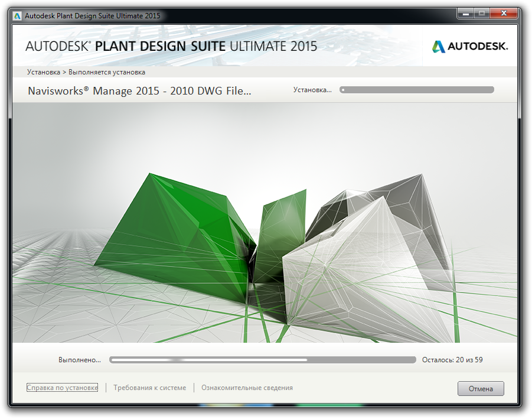Click the overall Выполнено progress bar
532x419 pixels.
pos(262,359)
